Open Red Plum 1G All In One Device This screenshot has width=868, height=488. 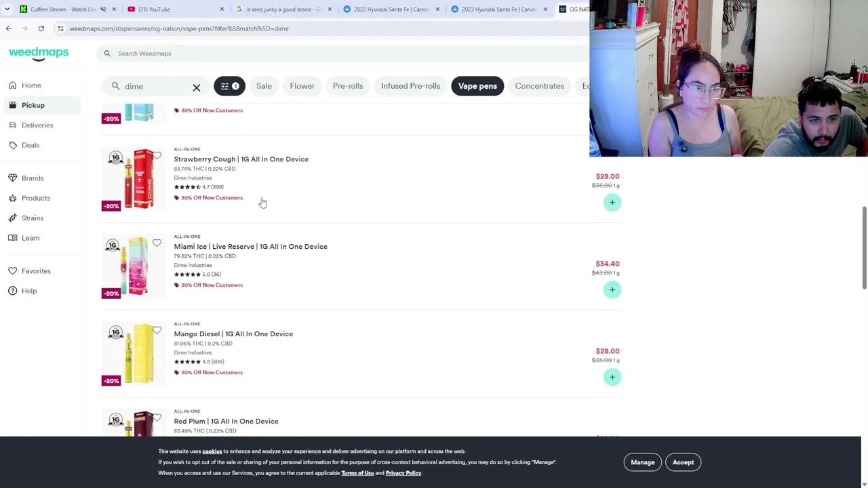click(x=226, y=422)
